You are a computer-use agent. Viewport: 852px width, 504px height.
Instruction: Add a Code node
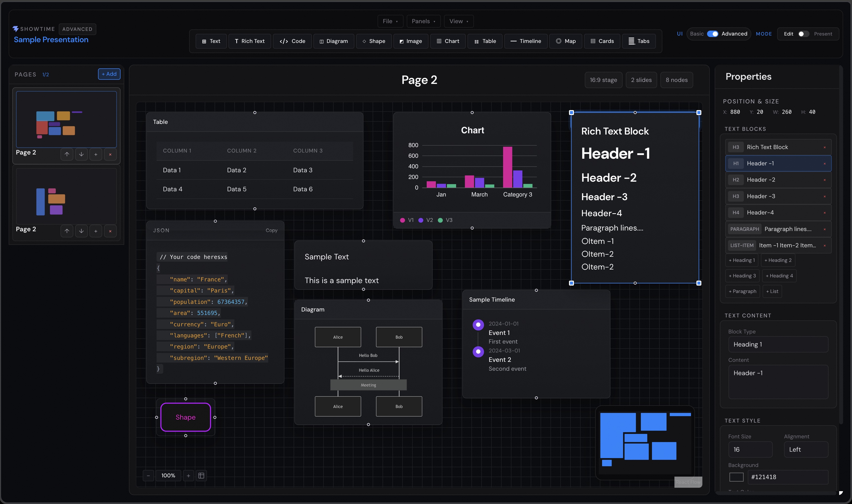tap(292, 41)
